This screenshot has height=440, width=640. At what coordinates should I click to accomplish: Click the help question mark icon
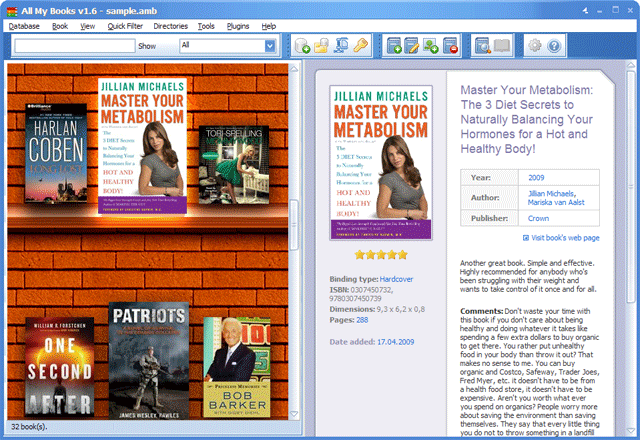[555, 46]
